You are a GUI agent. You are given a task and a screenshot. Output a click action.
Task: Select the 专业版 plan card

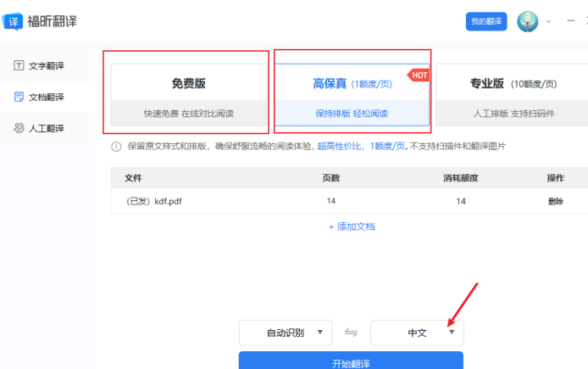click(x=513, y=95)
